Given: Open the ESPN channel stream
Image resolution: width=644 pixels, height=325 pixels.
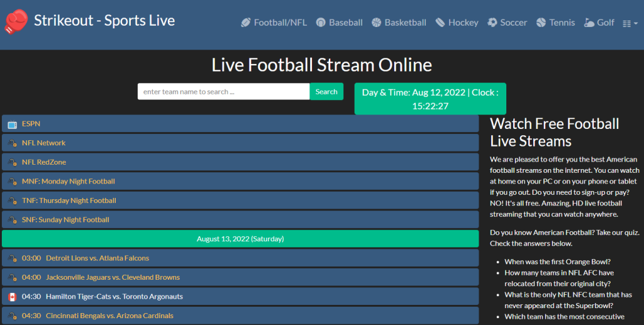Looking at the screenshot, I should point(31,123).
